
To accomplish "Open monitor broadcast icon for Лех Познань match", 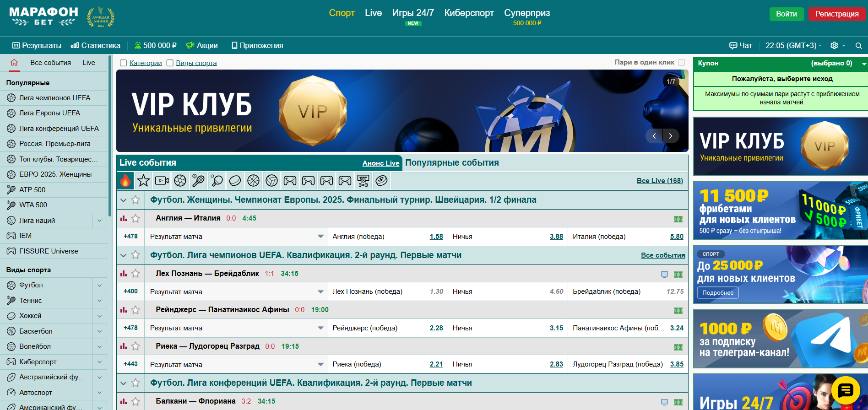I will [665, 274].
